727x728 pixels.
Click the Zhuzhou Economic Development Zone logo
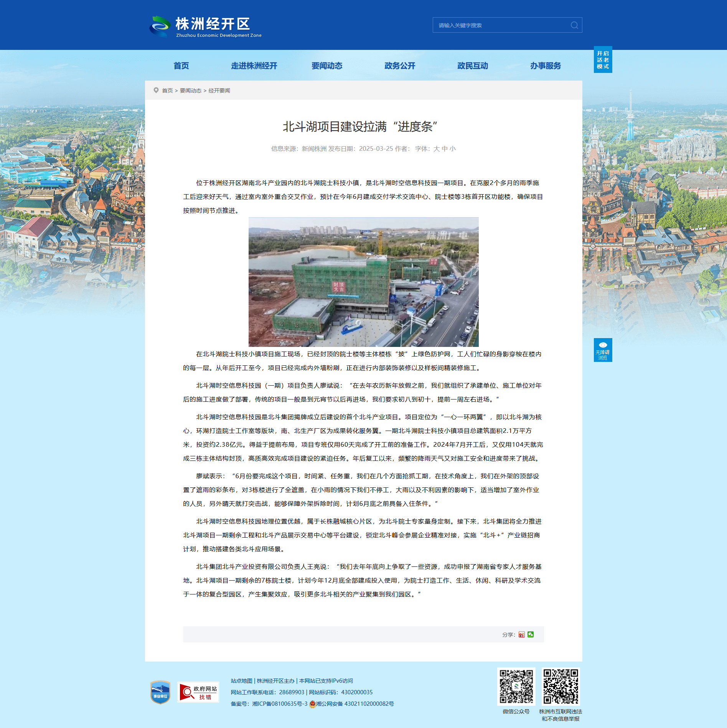pos(205,26)
